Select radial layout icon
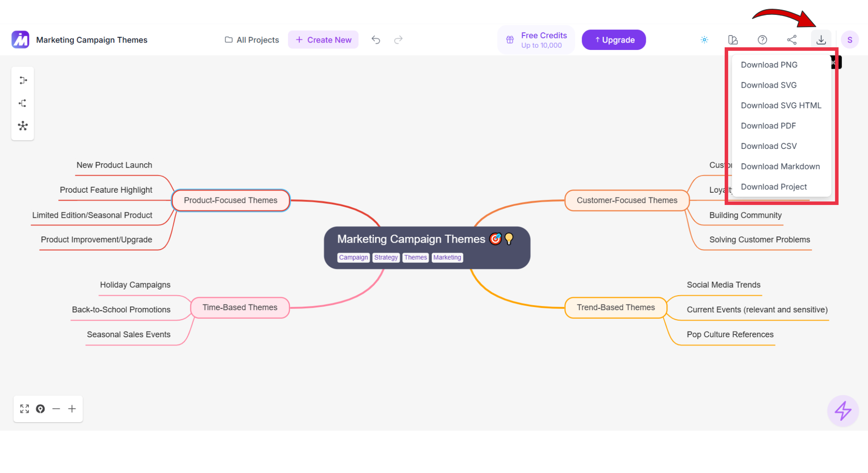 [x=23, y=126]
